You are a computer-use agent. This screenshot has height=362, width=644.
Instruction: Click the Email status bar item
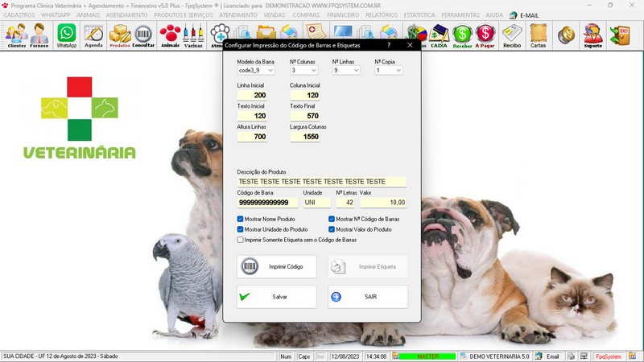pos(548,356)
